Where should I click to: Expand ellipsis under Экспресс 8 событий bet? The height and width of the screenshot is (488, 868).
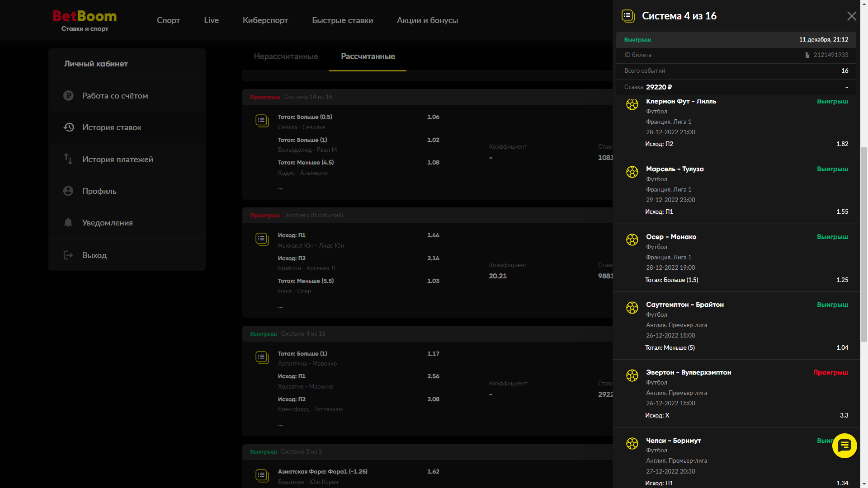pyautogui.click(x=280, y=306)
